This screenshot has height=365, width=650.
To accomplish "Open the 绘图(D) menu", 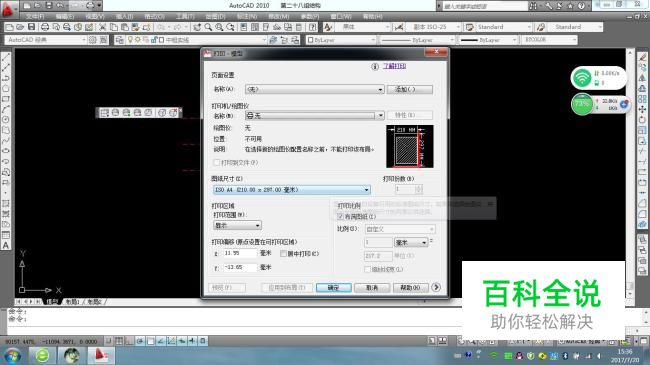I will [x=215, y=16].
